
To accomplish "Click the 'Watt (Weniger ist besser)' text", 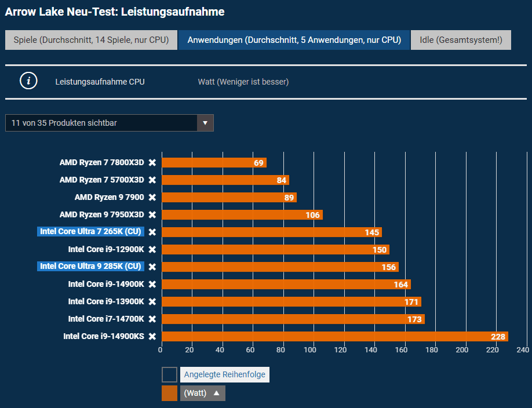I will 243,82.
